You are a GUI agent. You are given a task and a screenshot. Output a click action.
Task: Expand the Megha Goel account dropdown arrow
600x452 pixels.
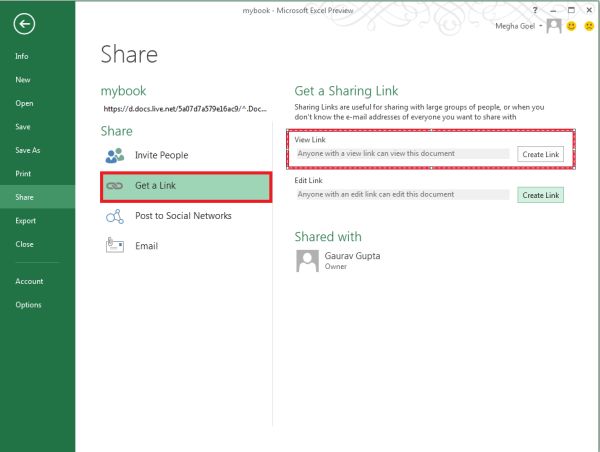541,26
